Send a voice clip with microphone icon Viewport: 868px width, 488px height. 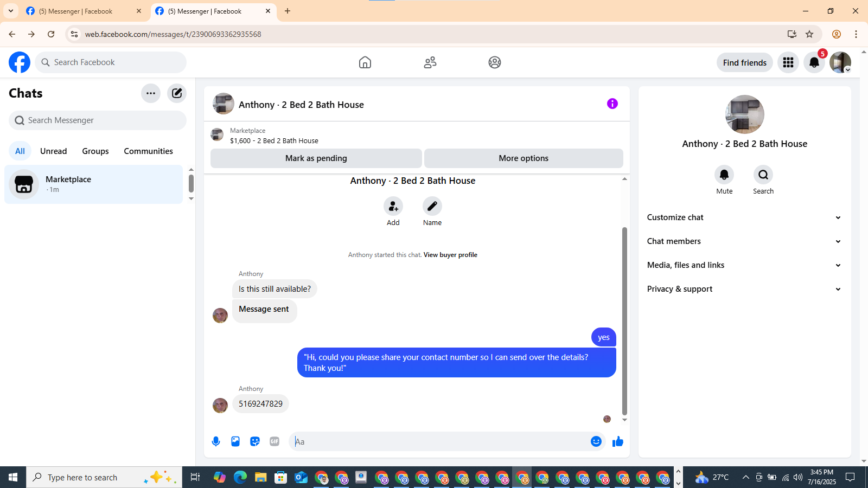pyautogui.click(x=216, y=441)
